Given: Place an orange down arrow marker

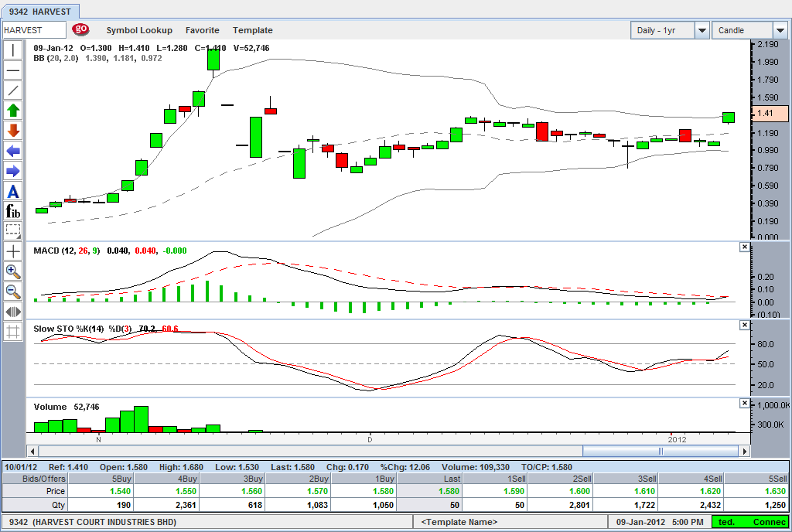Looking at the screenshot, I should [13, 131].
